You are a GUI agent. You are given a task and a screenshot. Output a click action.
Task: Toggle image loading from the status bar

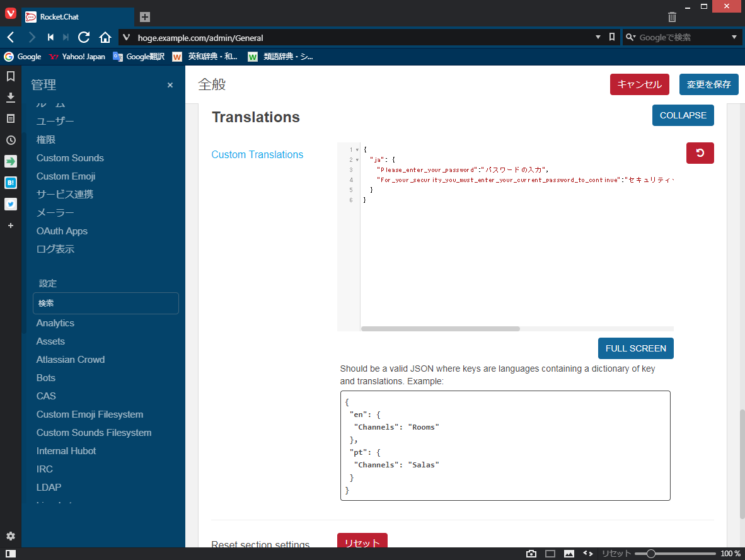(x=569, y=552)
